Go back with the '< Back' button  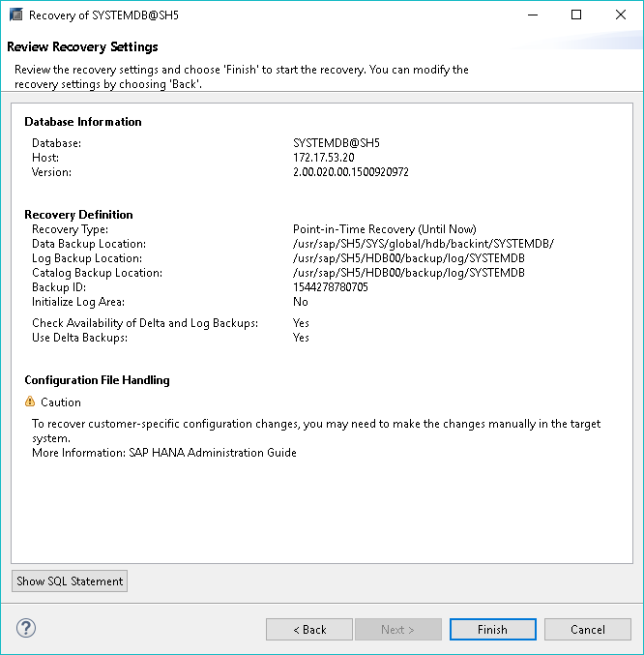pyautogui.click(x=309, y=629)
